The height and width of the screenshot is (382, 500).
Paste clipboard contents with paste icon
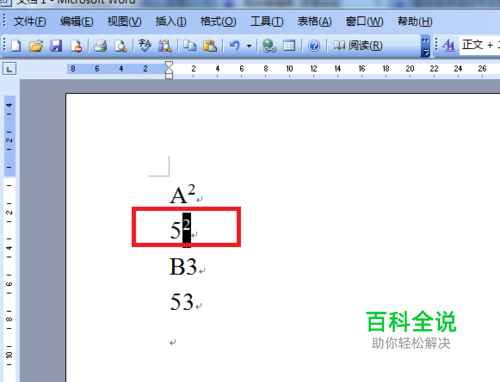(210, 46)
